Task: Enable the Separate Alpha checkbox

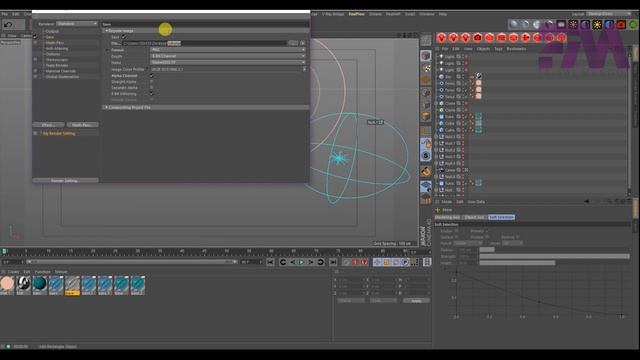Action: [151, 88]
